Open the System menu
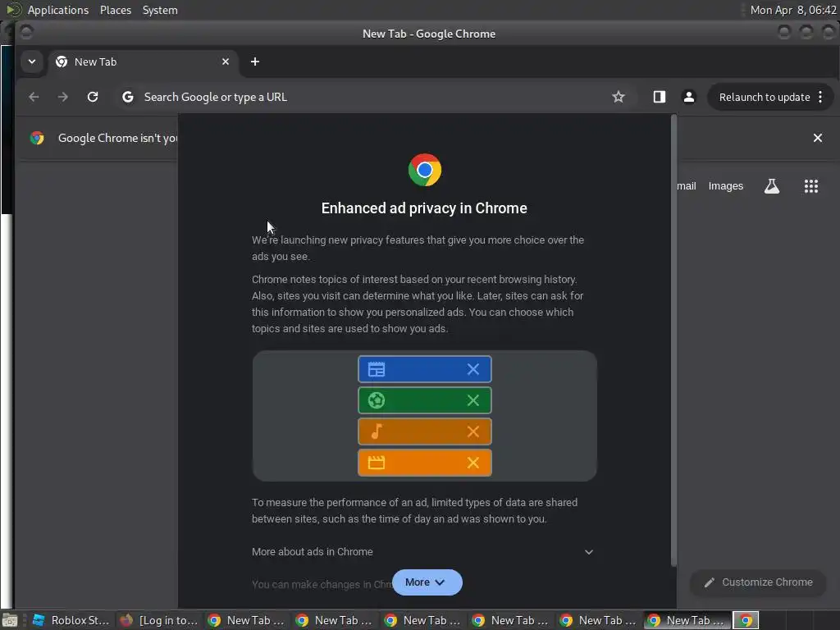Viewport: 840px width, 630px height. [x=160, y=10]
